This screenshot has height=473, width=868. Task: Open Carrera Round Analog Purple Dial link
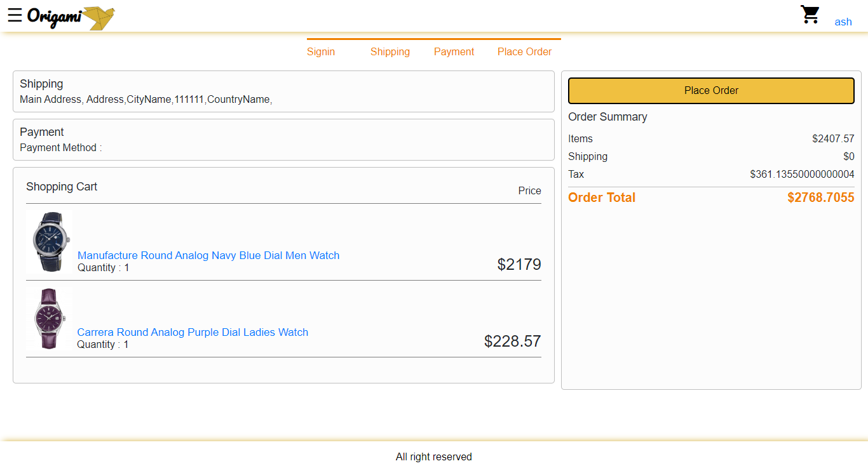click(193, 332)
